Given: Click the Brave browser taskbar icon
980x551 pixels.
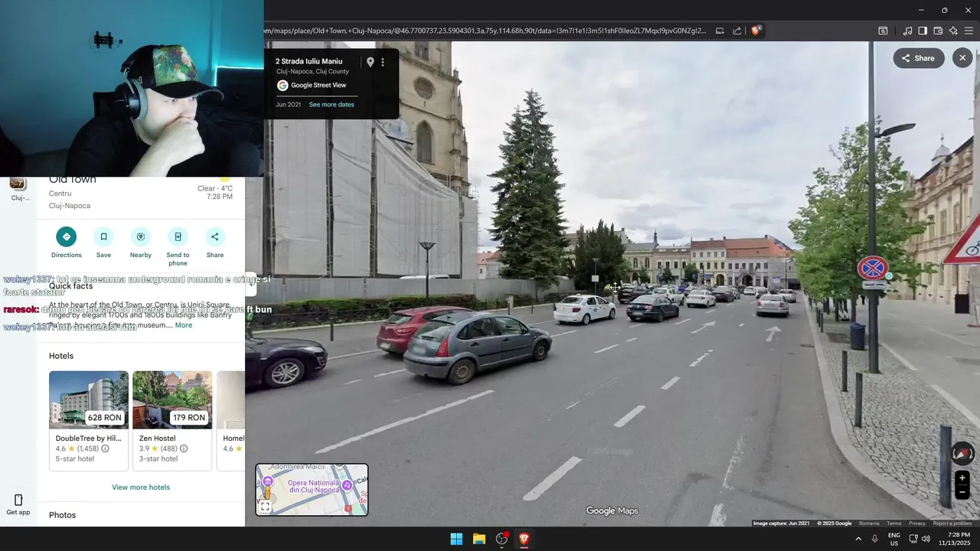Looking at the screenshot, I should click(524, 539).
